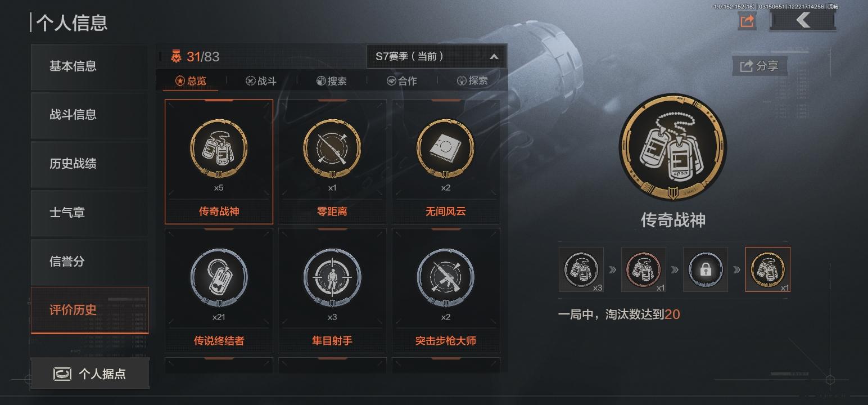Image resolution: width=868 pixels, height=405 pixels.
Task: Select the 传奇战神 dog tag medal
Action: click(x=219, y=162)
